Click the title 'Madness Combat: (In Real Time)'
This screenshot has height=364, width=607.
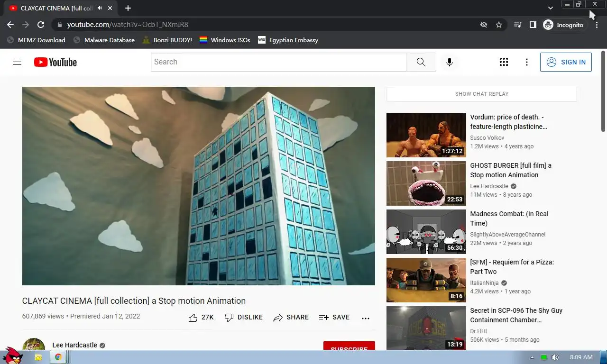(509, 218)
